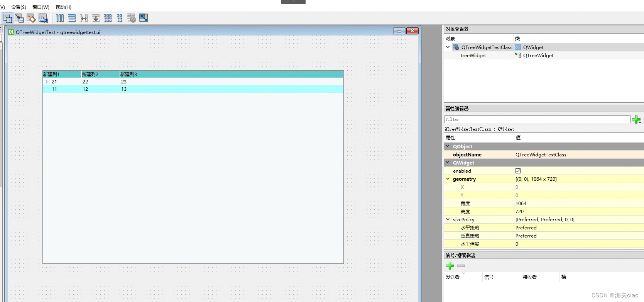The image size is (644, 302).
Task: Toggle the enabled property checkbox
Action: point(518,171)
